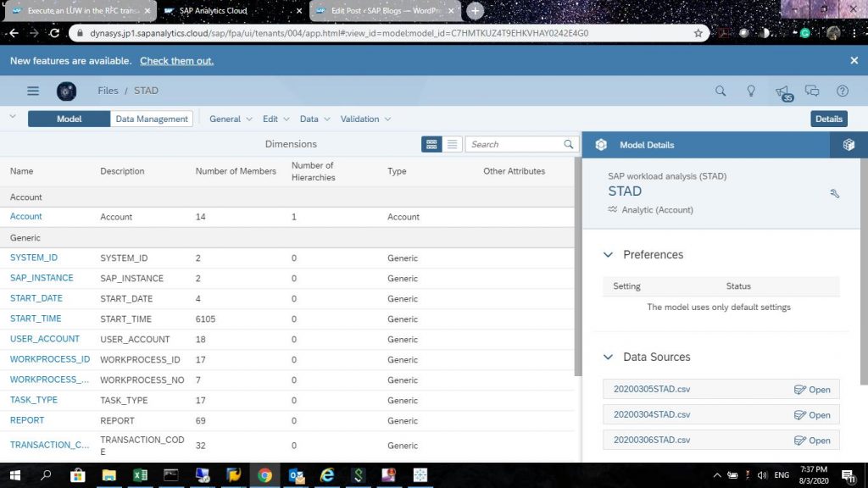The height and width of the screenshot is (488, 868).
Task: Open the TRANSACTION_C... dimension
Action: [x=50, y=445]
